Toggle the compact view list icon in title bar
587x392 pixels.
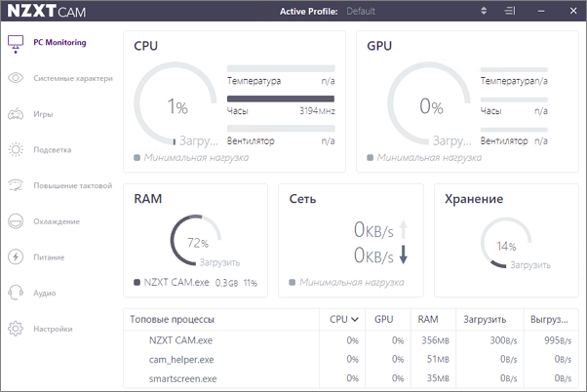click(510, 11)
